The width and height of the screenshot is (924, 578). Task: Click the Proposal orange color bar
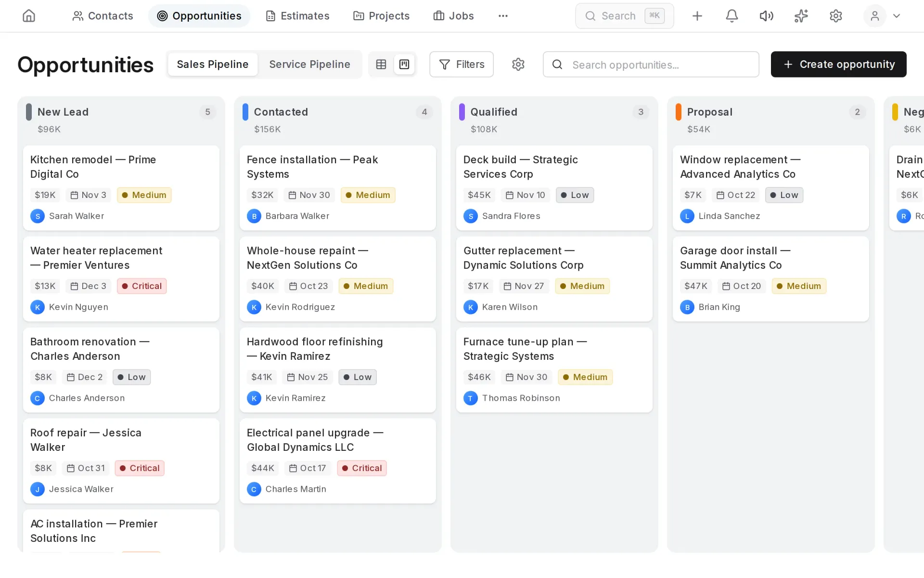679,112
